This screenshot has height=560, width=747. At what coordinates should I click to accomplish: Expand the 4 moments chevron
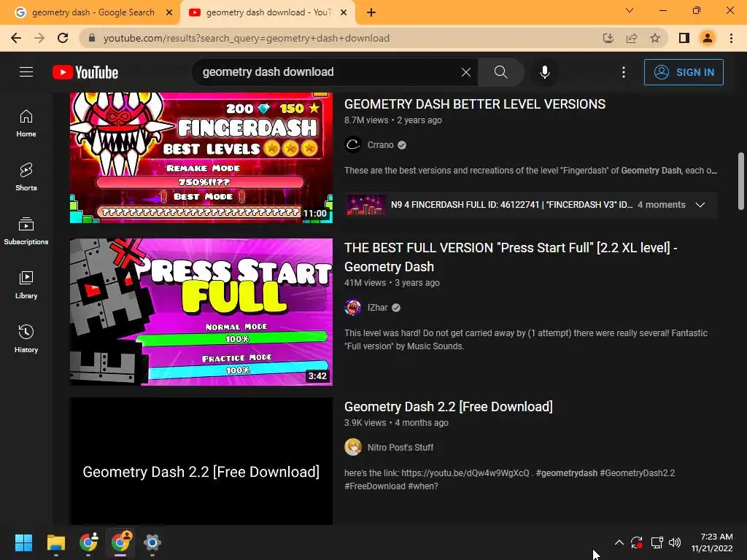[x=700, y=205]
